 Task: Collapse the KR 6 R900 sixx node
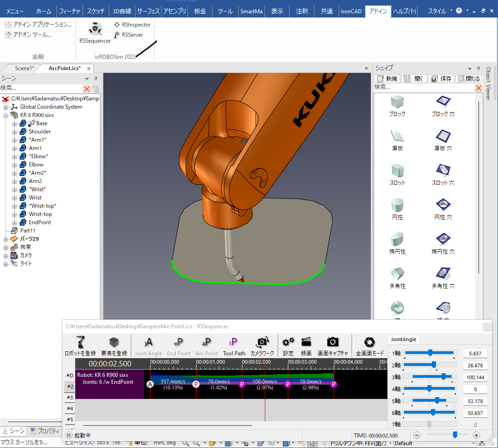coord(6,115)
